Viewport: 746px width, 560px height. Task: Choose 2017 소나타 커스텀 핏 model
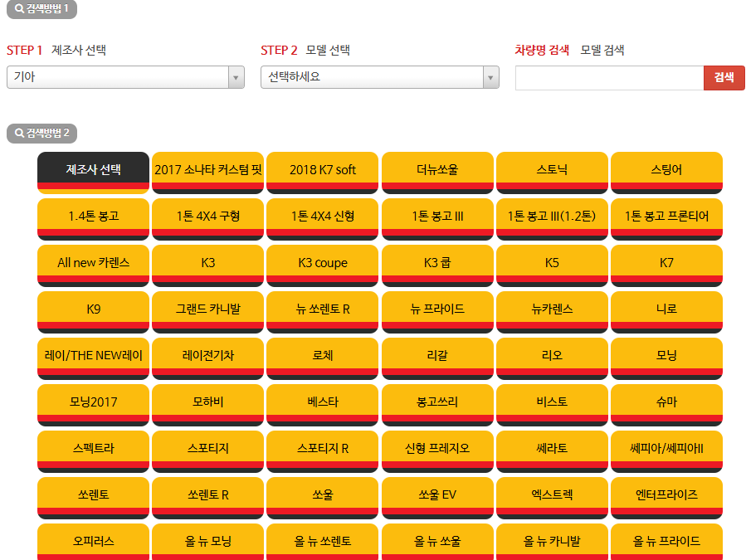(208, 173)
